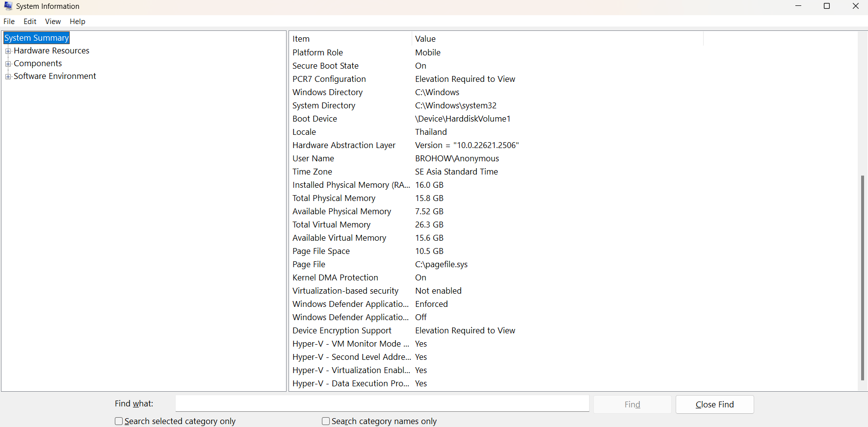
Task: Select the System Directory row
Action: click(x=496, y=105)
